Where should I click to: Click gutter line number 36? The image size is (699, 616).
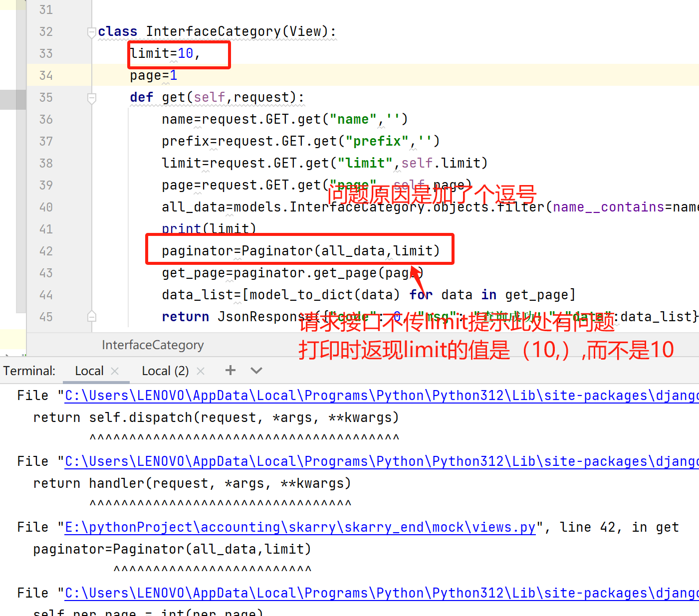[46, 119]
